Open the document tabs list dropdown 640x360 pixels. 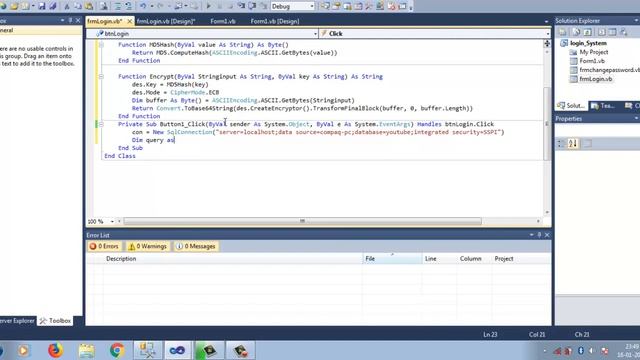click(547, 21)
